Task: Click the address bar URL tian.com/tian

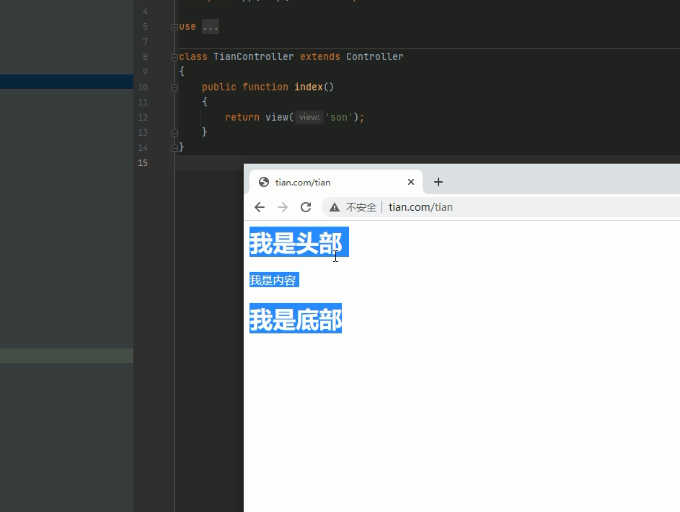Action: (x=421, y=207)
